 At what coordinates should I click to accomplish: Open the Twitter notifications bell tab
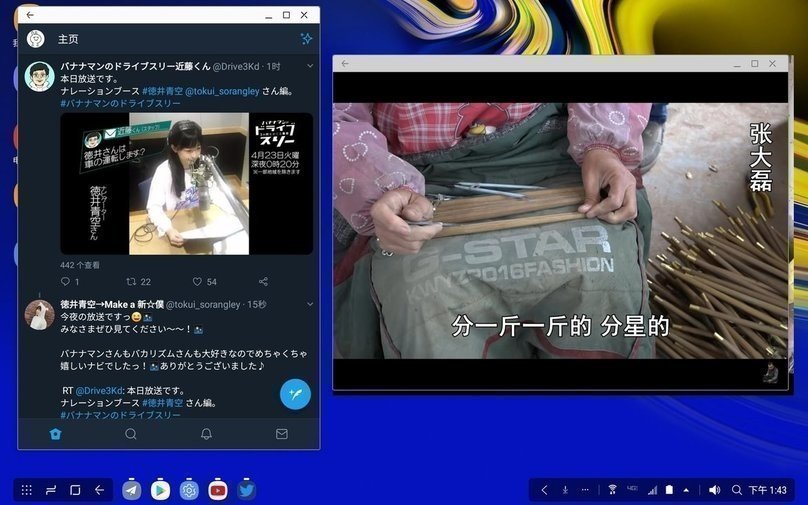tap(206, 434)
